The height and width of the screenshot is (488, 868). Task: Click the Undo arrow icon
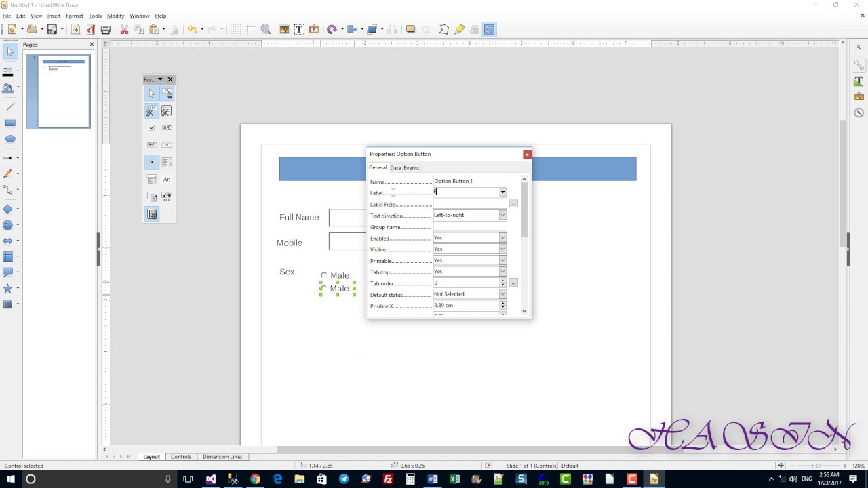point(192,29)
